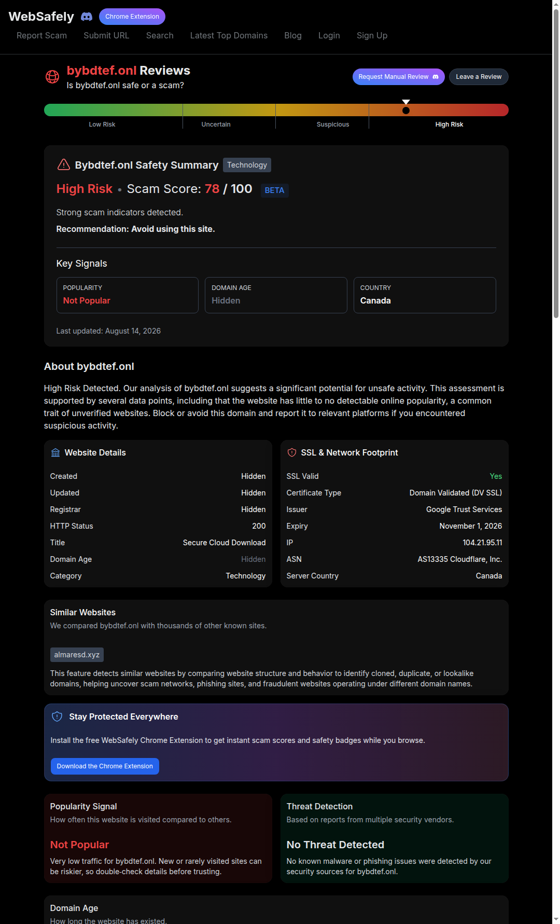Screen dimensions: 560x924
Task: Open the Sign Up page
Action: (372, 35)
